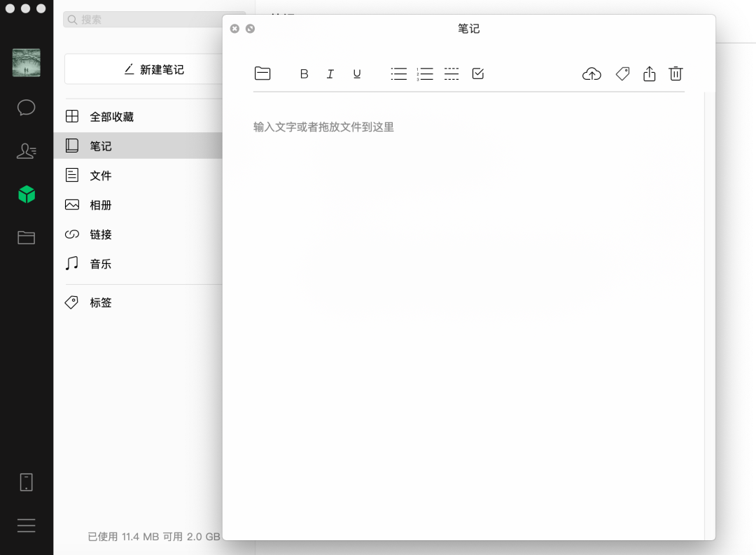The width and height of the screenshot is (756, 555).
Task: Select 音乐 in the favorites list
Action: pos(138,264)
